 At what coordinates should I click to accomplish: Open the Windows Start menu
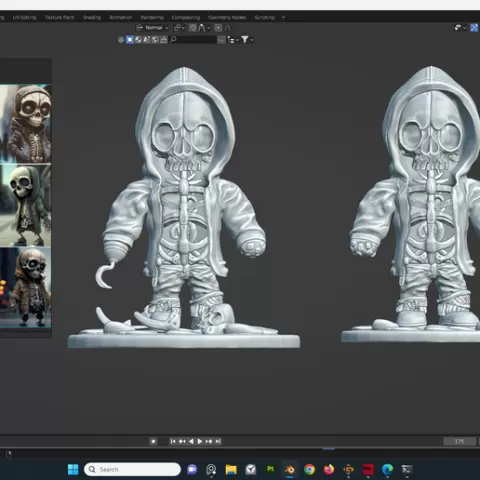(x=73, y=469)
